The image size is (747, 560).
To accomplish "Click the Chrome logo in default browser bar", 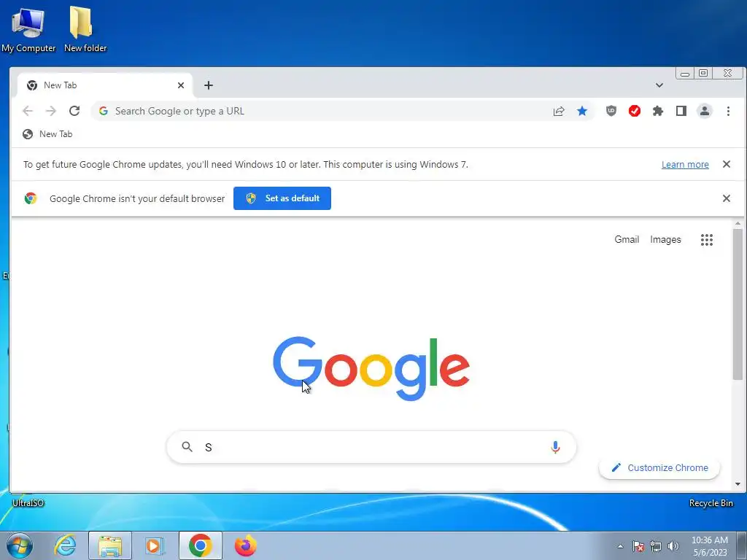I will coord(31,198).
